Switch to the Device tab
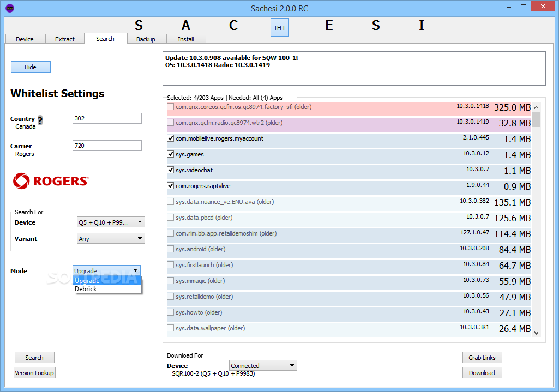This screenshot has height=392, width=559. pyautogui.click(x=25, y=39)
